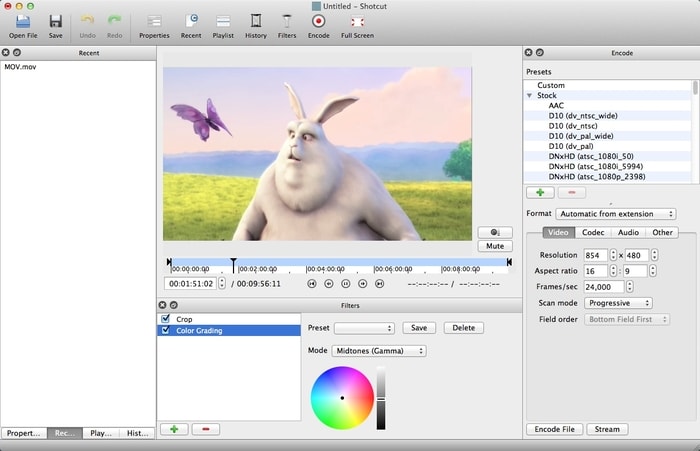Click the Encode toolbar icon
The image size is (700, 451).
click(x=318, y=27)
